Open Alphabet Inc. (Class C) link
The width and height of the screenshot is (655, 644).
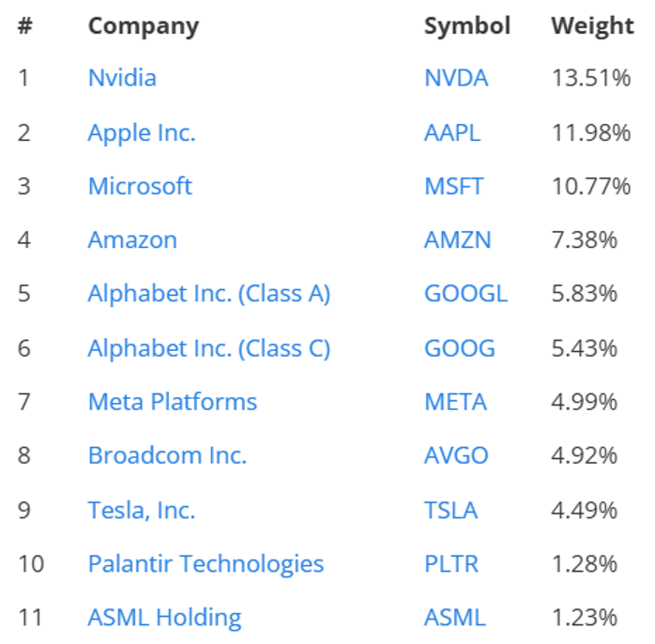point(209,348)
